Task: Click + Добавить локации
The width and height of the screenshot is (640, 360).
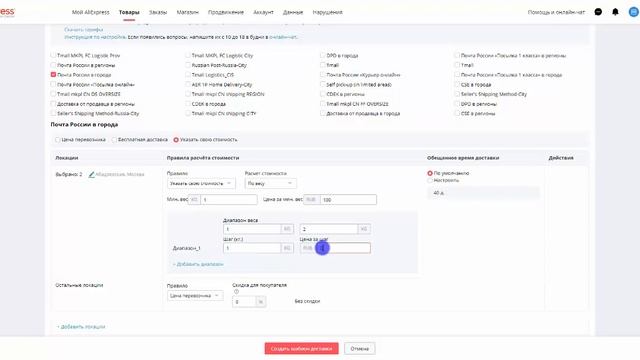Action: tap(81, 327)
